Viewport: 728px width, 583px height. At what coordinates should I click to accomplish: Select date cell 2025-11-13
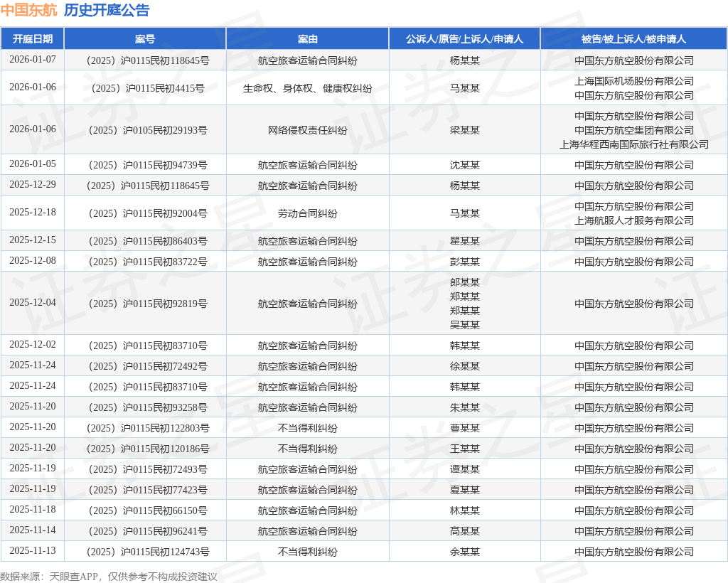coord(33,551)
